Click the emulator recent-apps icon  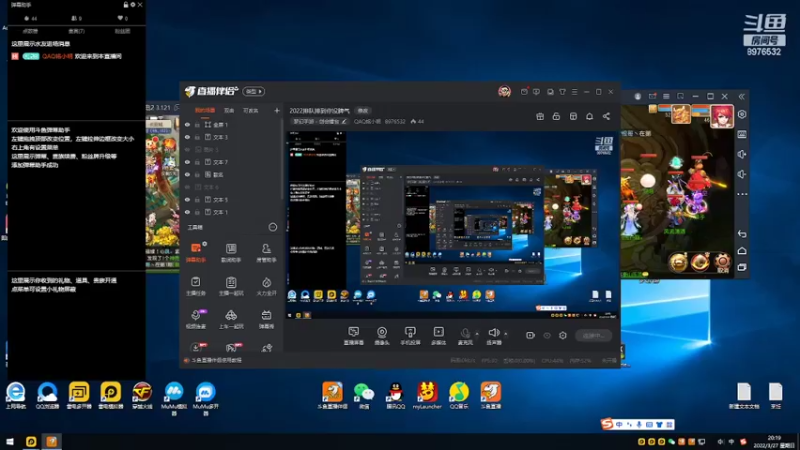(x=742, y=267)
